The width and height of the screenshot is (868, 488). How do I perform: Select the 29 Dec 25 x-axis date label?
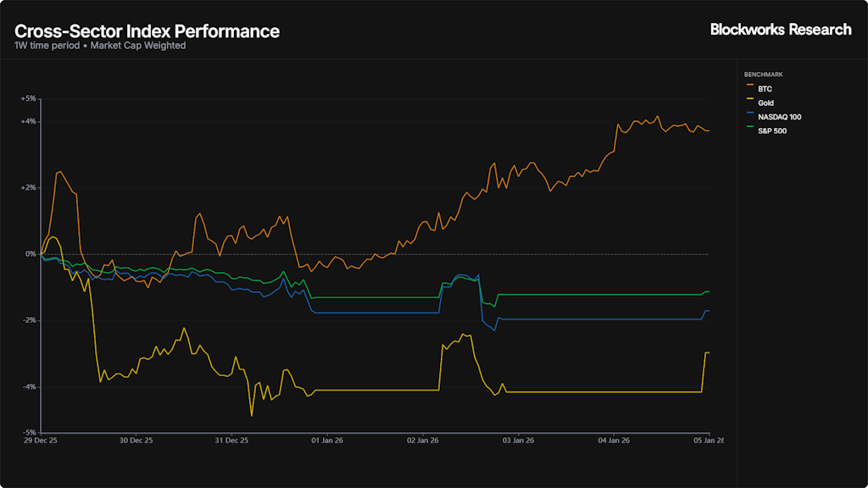41,441
